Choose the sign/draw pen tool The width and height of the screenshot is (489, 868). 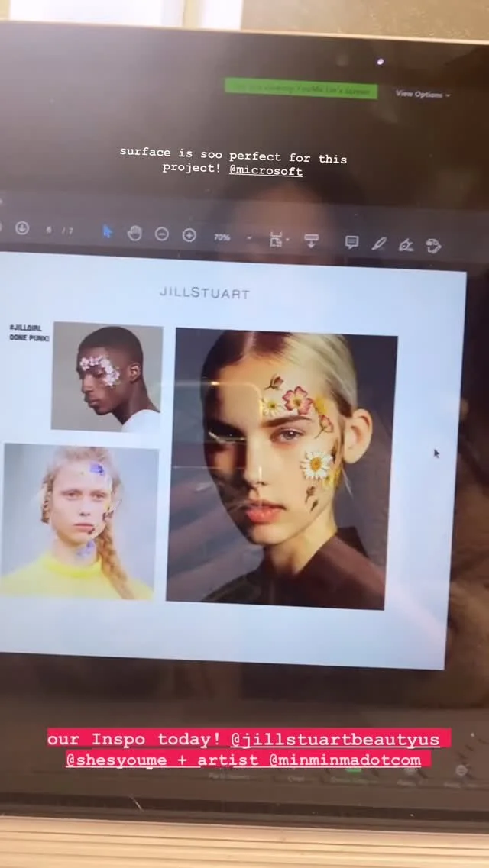pos(406,244)
